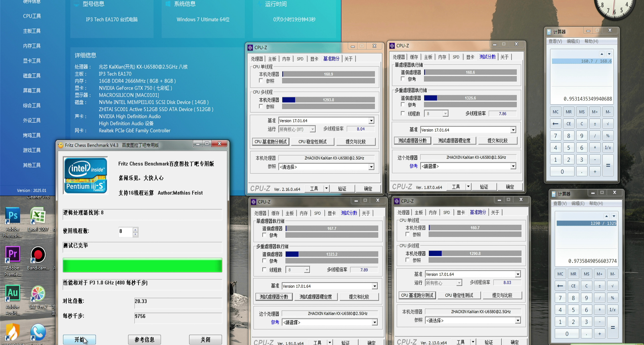
Task: Click equals key in lower calculator
Action: tap(613, 327)
